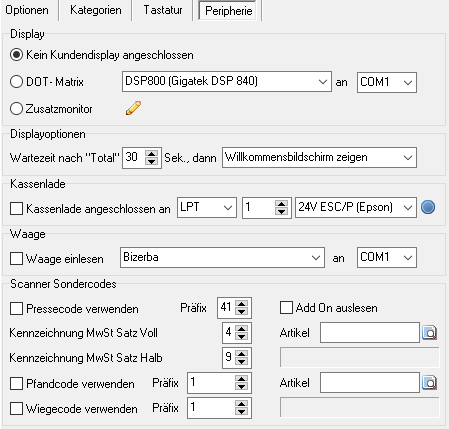
Task: Click the first Artikel input field
Action: point(370,332)
